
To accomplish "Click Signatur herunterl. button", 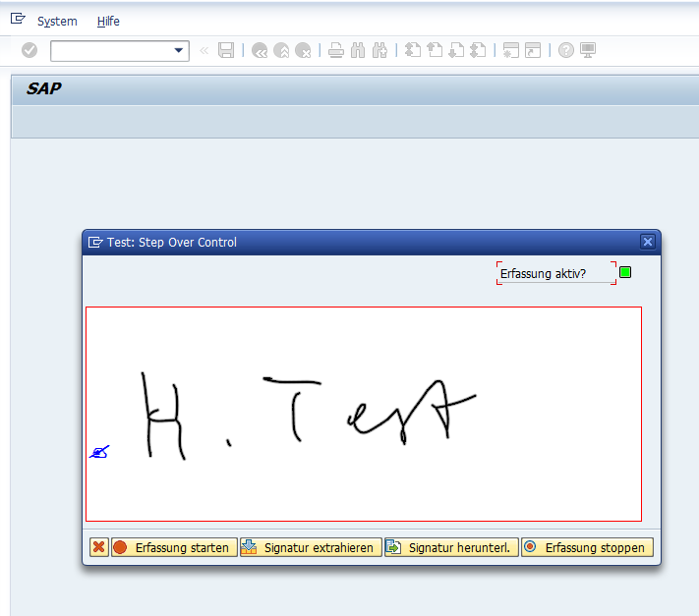I will pyautogui.click(x=451, y=547).
